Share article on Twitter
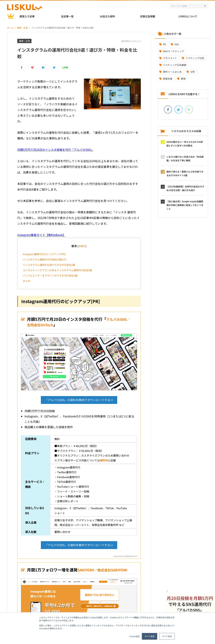This screenshot has width=215, height=644. 54,68
